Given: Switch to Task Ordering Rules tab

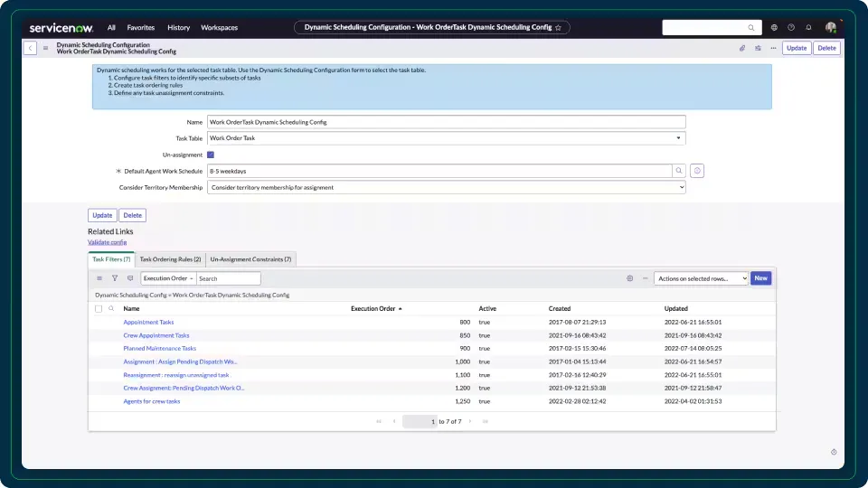Looking at the screenshot, I should [x=170, y=259].
